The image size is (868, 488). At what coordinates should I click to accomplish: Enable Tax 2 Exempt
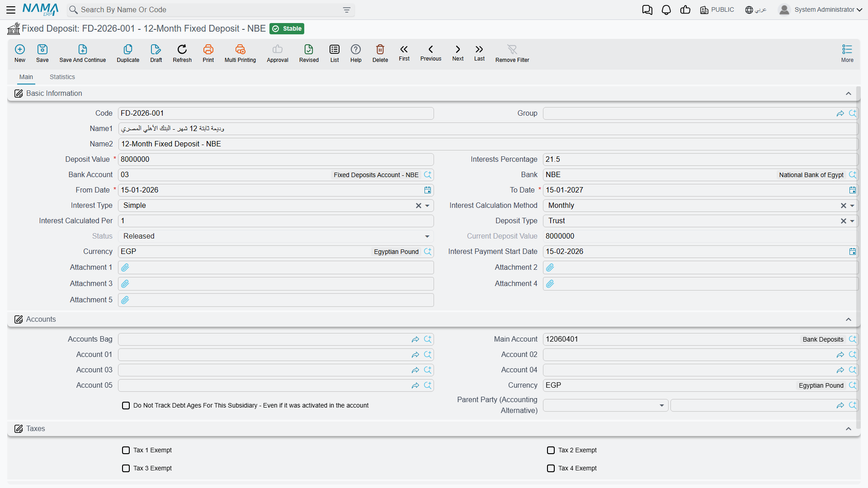551,450
